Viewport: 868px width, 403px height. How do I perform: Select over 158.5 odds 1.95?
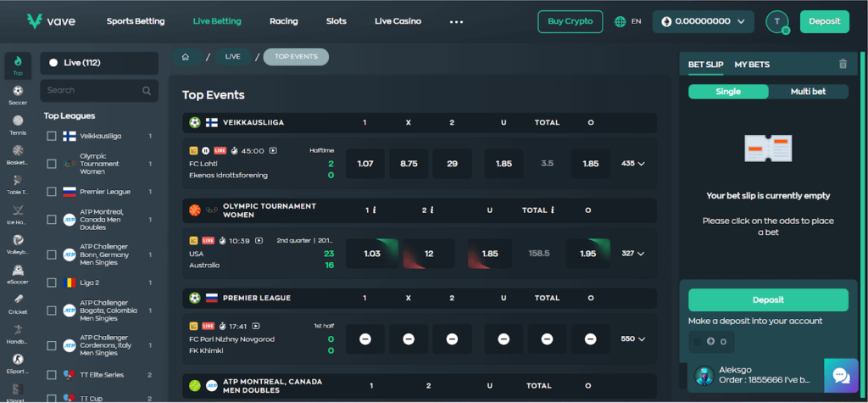point(588,254)
